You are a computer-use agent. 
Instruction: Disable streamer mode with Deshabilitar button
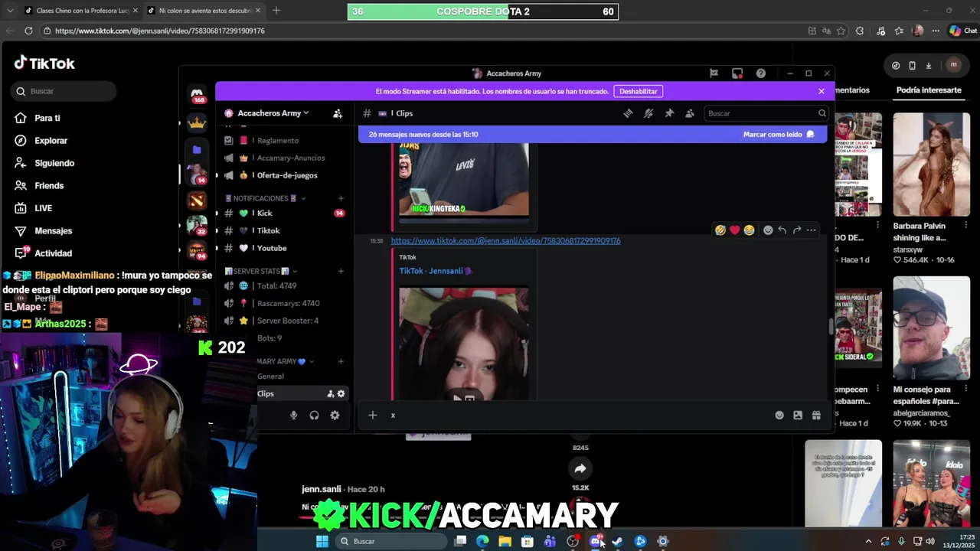pos(639,91)
